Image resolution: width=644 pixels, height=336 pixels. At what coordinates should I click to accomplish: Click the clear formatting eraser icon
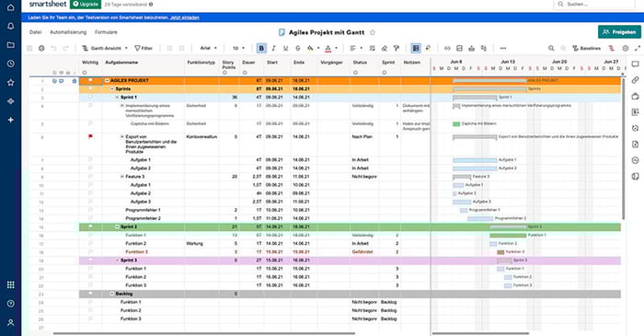(385, 48)
